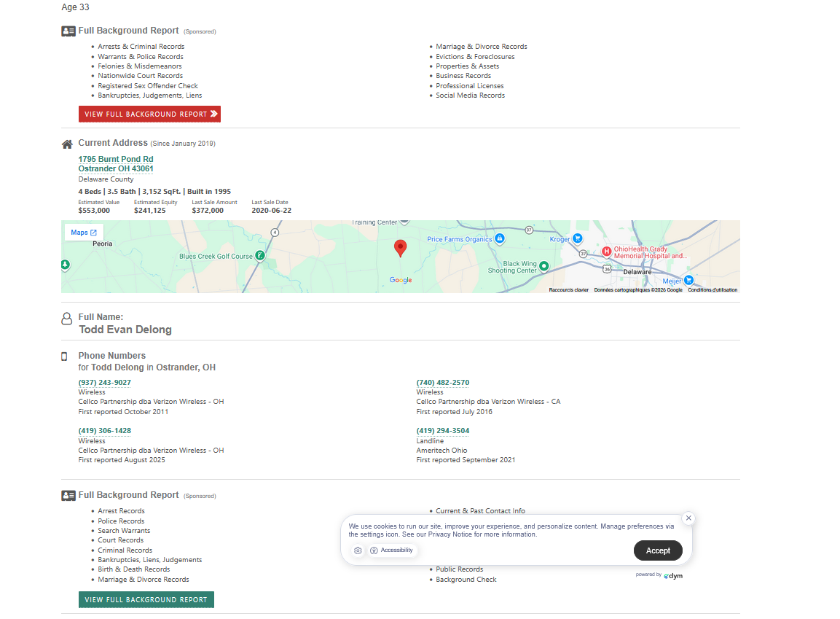Click the Kroger shopping cart map icon
The height and width of the screenshot is (619, 840).
click(x=577, y=238)
